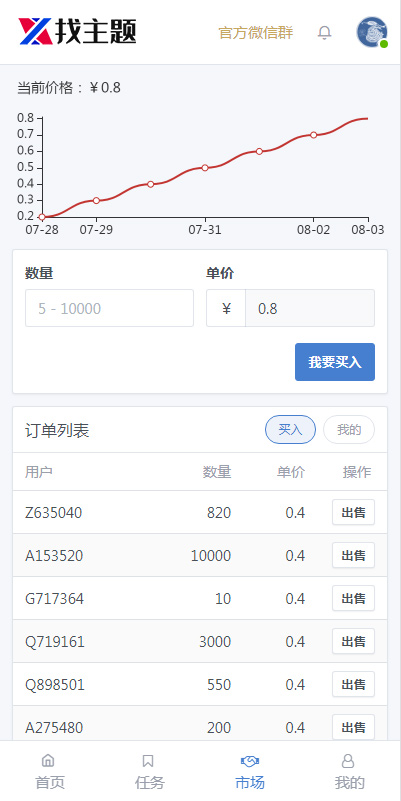Select 市场 handshake icon in bottom bar
This screenshot has width=401, height=801.
pos(250,761)
